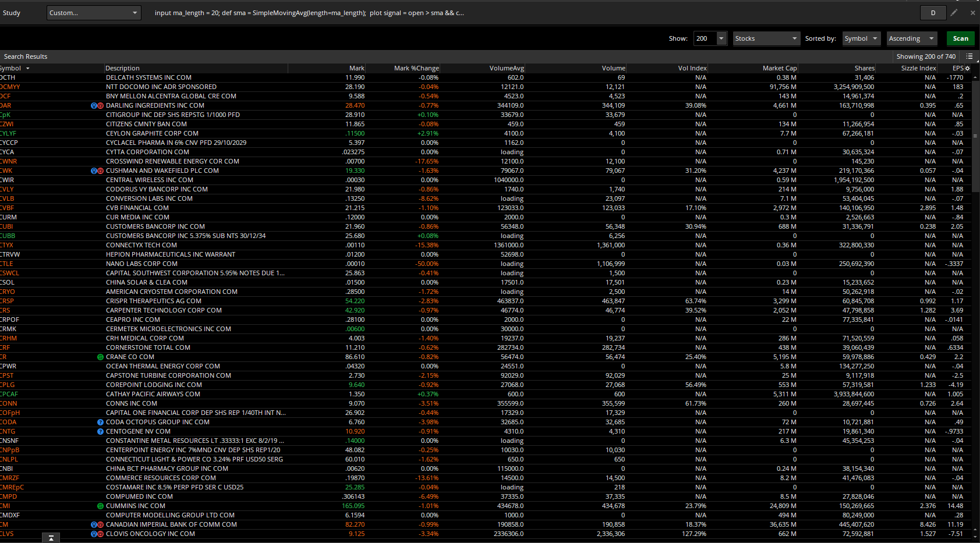Select the CRSP symbol

click(x=7, y=301)
